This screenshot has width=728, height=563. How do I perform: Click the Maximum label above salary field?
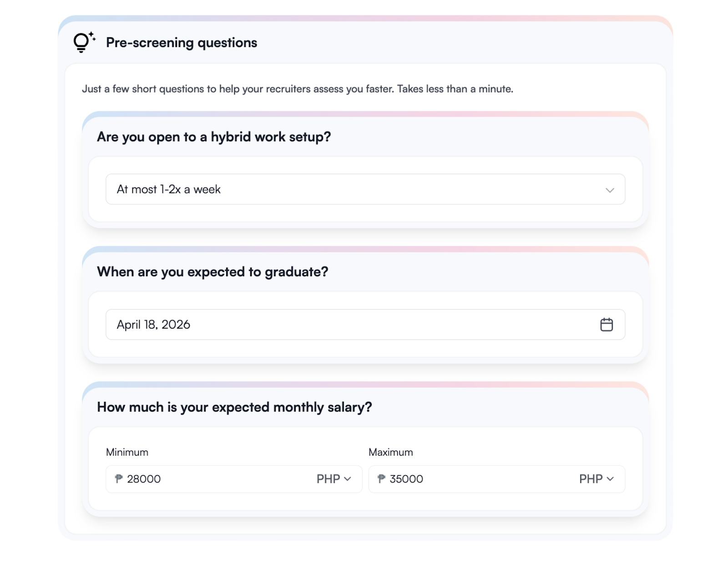tap(390, 452)
